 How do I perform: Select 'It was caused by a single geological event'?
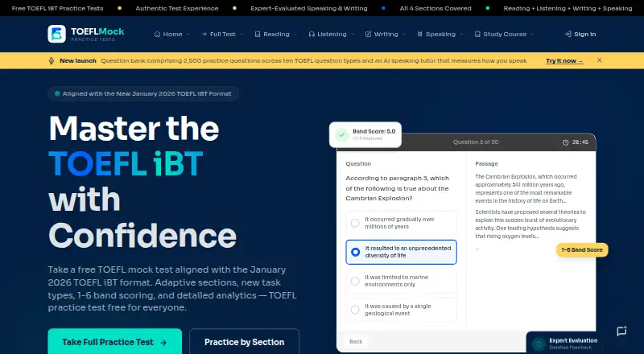(x=401, y=310)
